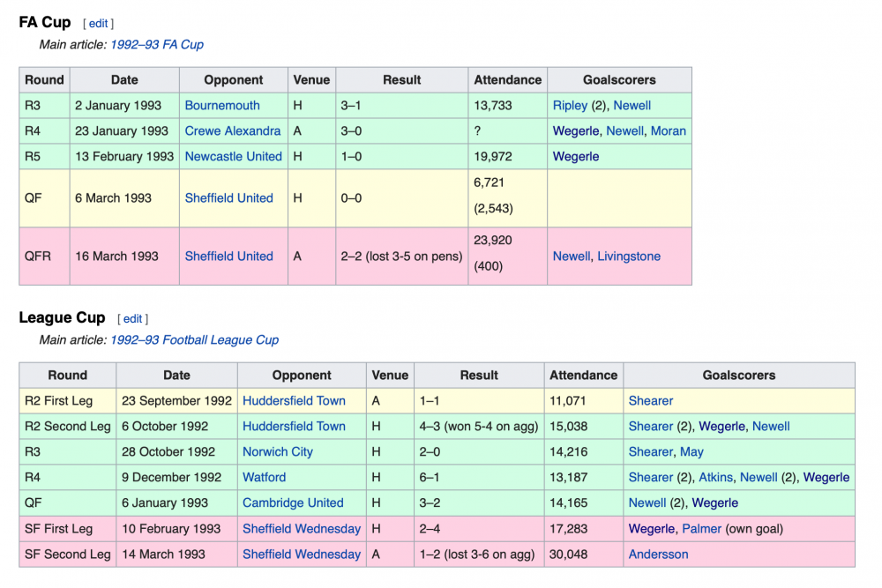The height and width of the screenshot is (588, 882).
Task: Click the edit link beside FA Cup heading
Action: (98, 24)
